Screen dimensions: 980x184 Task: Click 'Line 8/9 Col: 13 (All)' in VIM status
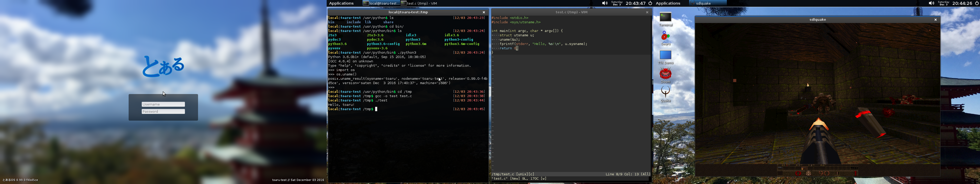628,174
